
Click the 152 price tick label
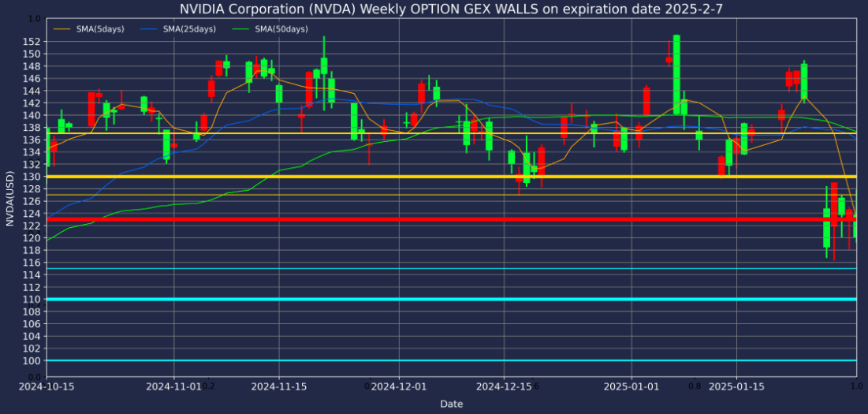pos(32,42)
